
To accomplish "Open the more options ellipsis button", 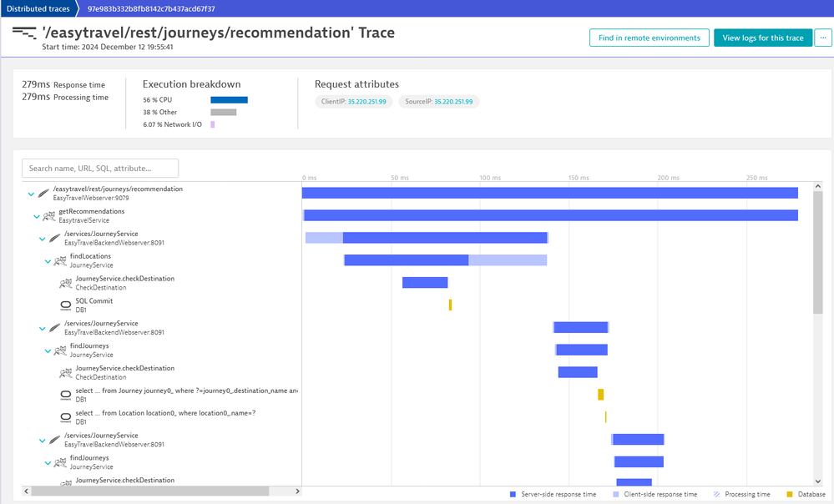I will click(x=823, y=38).
